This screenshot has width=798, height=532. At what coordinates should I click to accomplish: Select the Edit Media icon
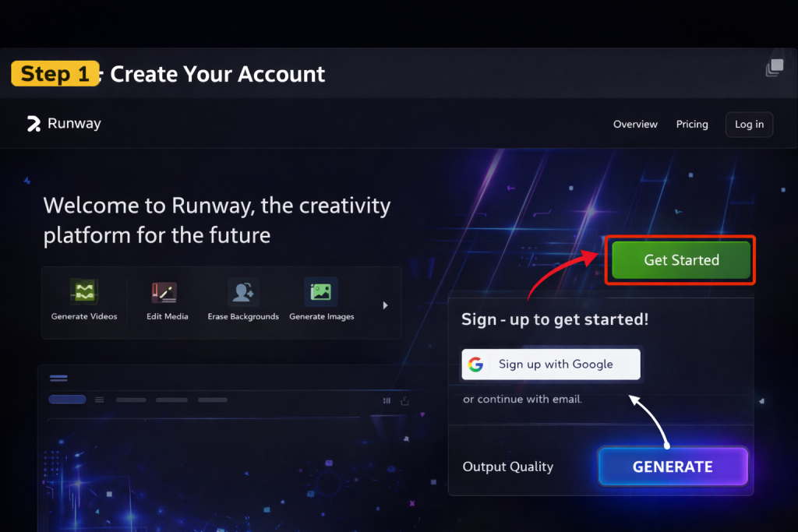[x=164, y=292]
